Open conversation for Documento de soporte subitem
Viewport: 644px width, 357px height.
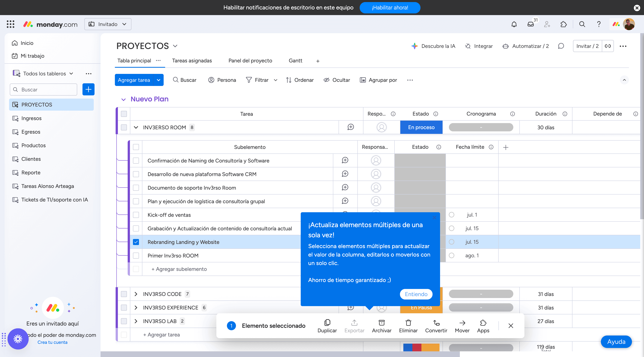point(345,187)
